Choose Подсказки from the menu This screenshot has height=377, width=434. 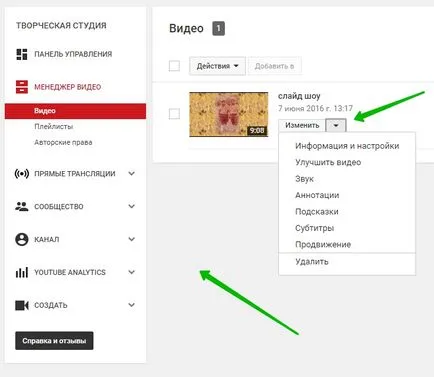point(347,212)
